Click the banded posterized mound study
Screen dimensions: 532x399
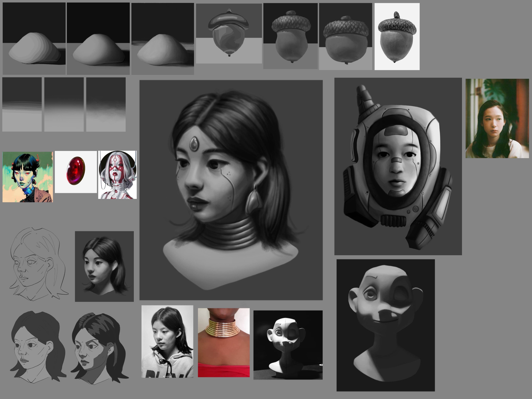(34, 39)
